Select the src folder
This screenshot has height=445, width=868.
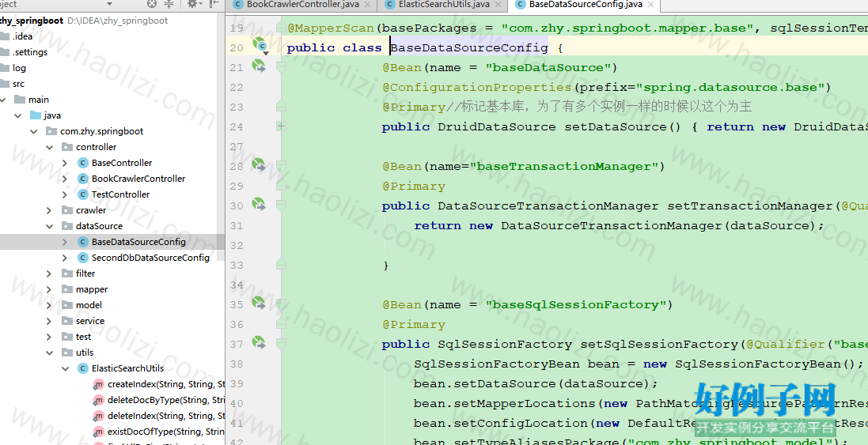tap(18, 84)
